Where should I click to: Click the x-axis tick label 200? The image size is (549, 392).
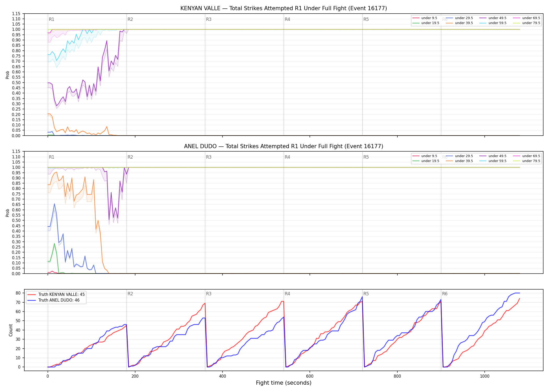135,376
